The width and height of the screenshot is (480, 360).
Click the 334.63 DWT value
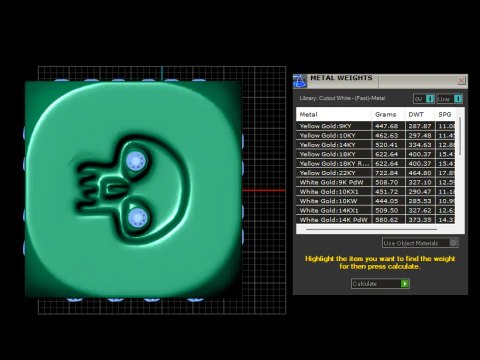point(420,145)
